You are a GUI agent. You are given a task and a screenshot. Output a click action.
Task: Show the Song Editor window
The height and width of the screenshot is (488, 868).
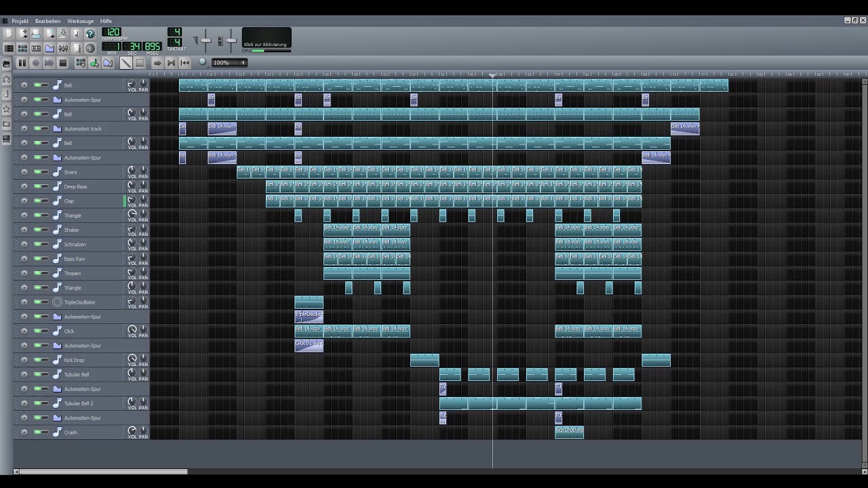click(9, 48)
